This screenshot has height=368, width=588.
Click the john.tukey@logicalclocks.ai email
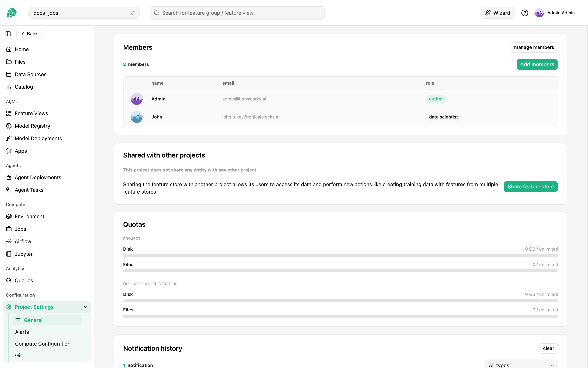point(250,117)
